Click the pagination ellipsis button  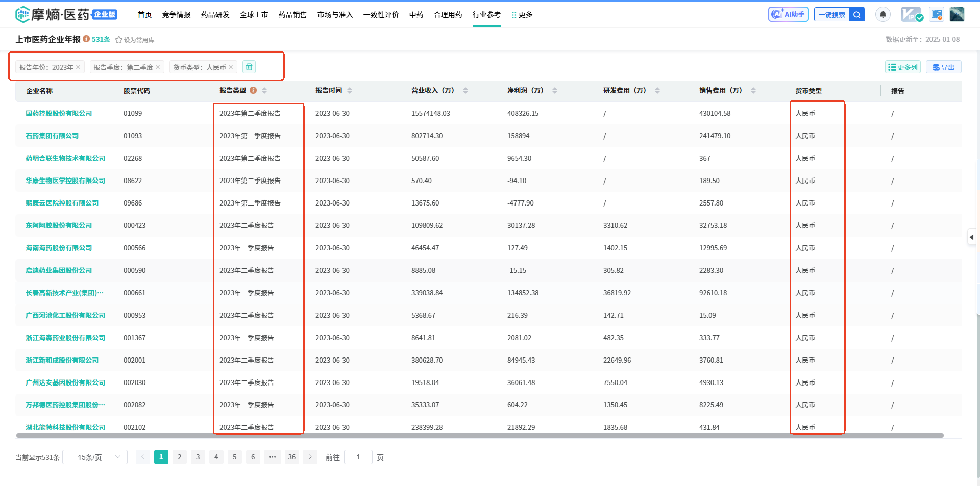[x=273, y=457]
